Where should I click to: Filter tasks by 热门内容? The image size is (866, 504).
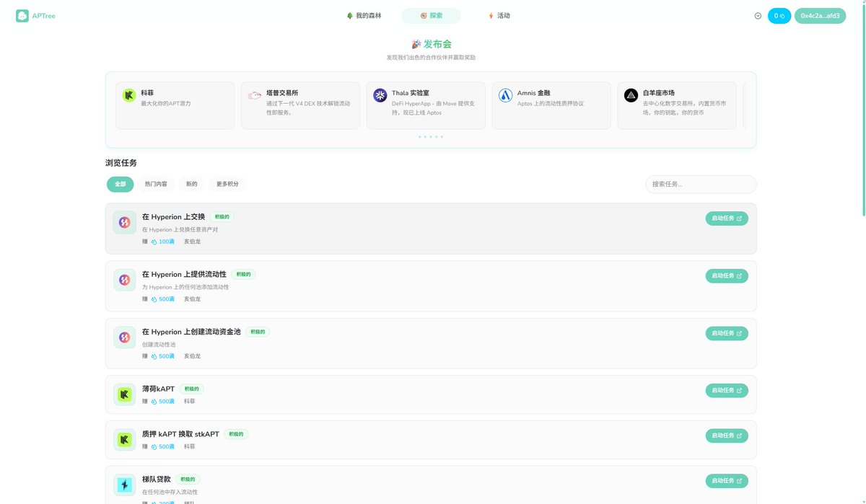coord(156,184)
